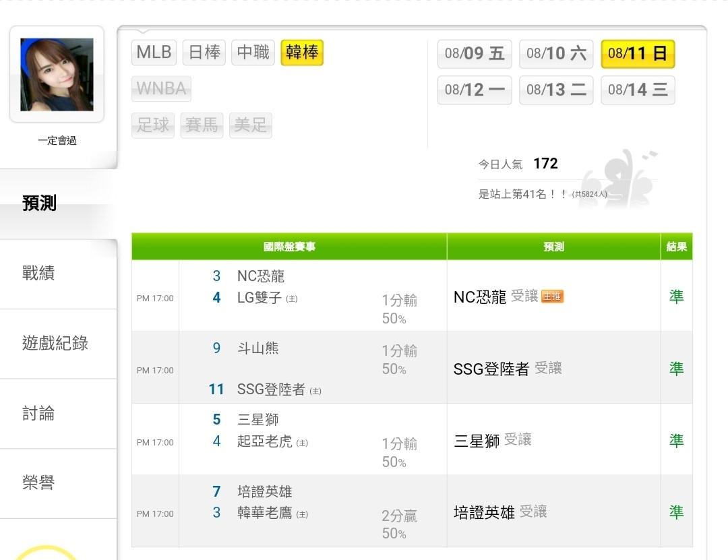Click 1分輸 50% odds in 起亞老虎 row
The image size is (728, 560).
click(x=399, y=453)
